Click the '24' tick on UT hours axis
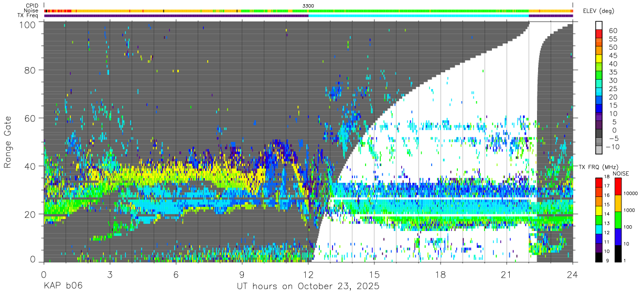Image resolution: width=644 pixels, height=297 pixels. pos(573,274)
